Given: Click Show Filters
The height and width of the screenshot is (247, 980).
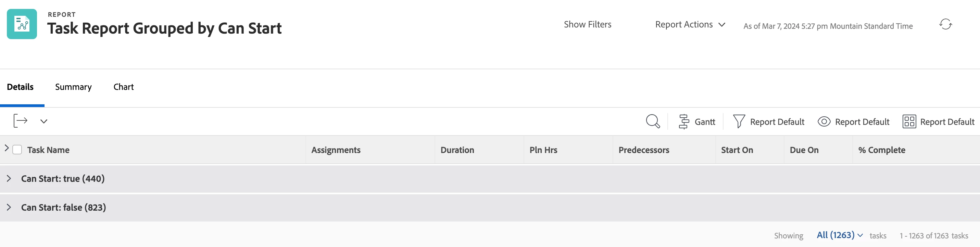Looking at the screenshot, I should click(587, 24).
